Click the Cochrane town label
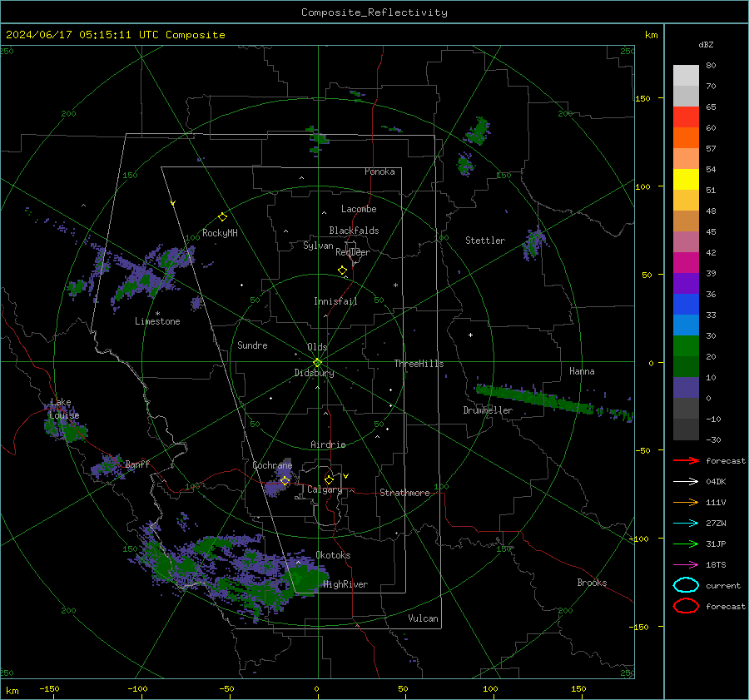The width and height of the screenshot is (749, 700). 272,465
